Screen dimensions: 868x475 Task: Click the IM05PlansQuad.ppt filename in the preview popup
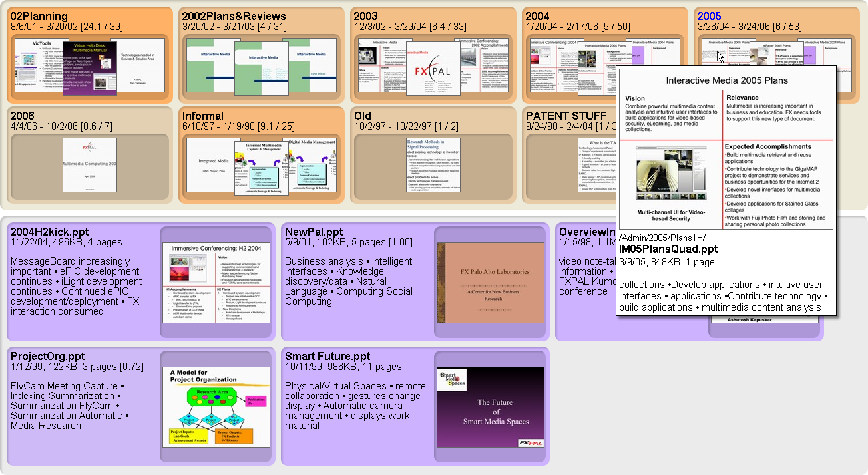coord(668,249)
